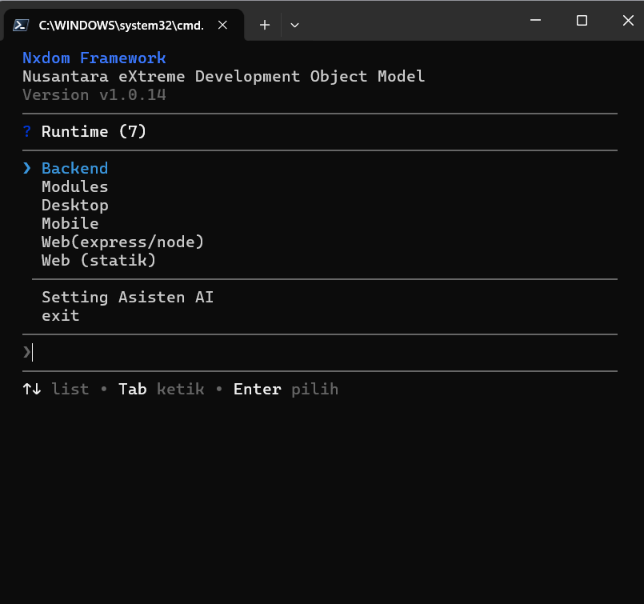Screen dimensions: 644x604
Task: Click the Enter pilih hint
Action: [x=286, y=389]
